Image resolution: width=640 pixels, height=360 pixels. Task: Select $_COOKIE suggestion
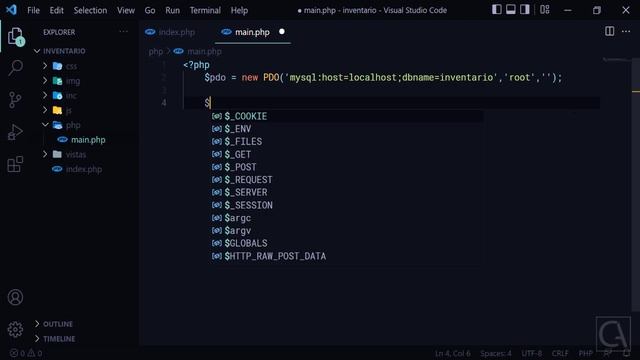pos(347,116)
